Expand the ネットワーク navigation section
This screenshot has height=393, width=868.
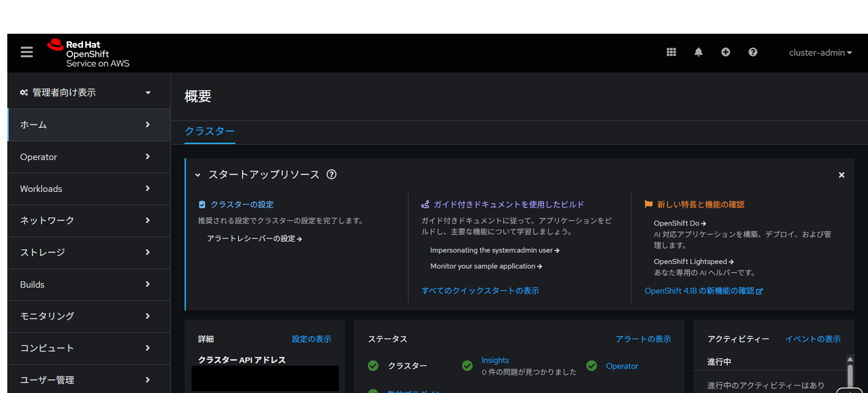(86, 221)
